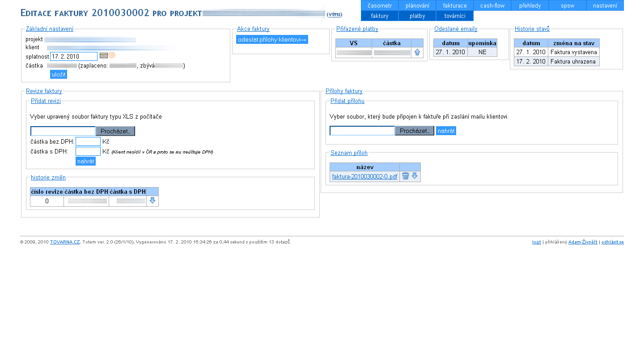Open the Adam Živnéřt user link

point(583,242)
